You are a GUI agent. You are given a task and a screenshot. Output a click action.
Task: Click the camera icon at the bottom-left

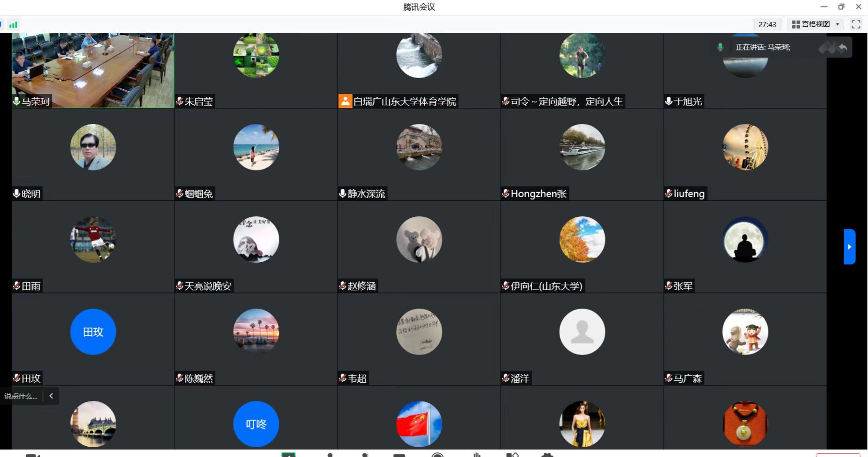pyautogui.click(x=33, y=454)
